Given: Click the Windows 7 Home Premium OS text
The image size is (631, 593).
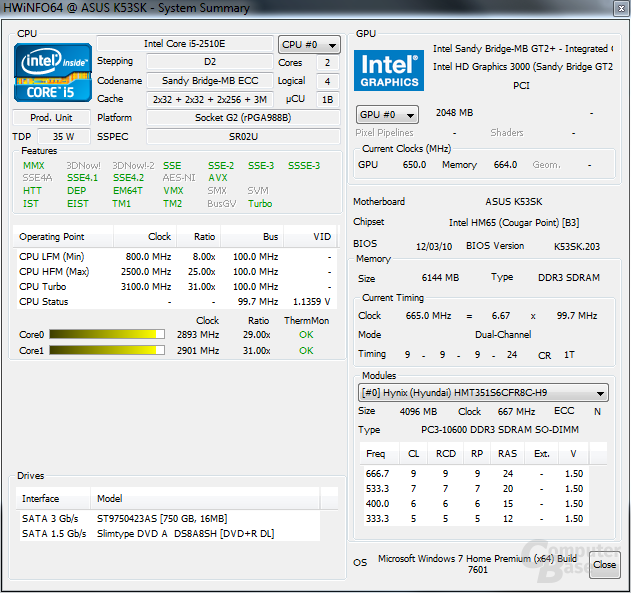Looking at the screenshot, I should point(477,564).
